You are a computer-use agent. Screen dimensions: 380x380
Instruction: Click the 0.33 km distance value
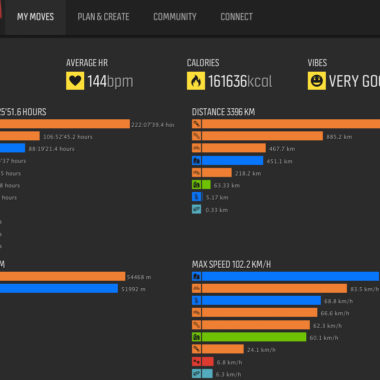(217, 210)
